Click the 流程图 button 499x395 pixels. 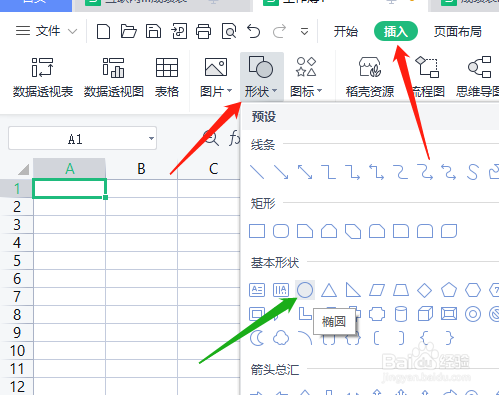(427, 77)
